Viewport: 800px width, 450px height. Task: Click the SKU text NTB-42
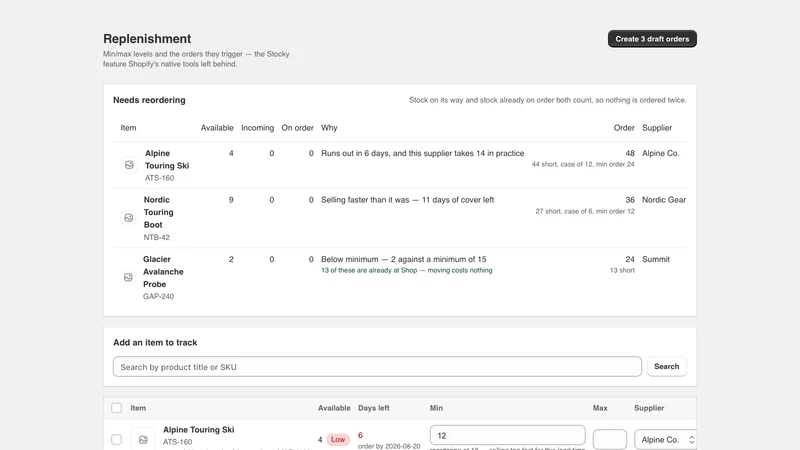(x=157, y=237)
